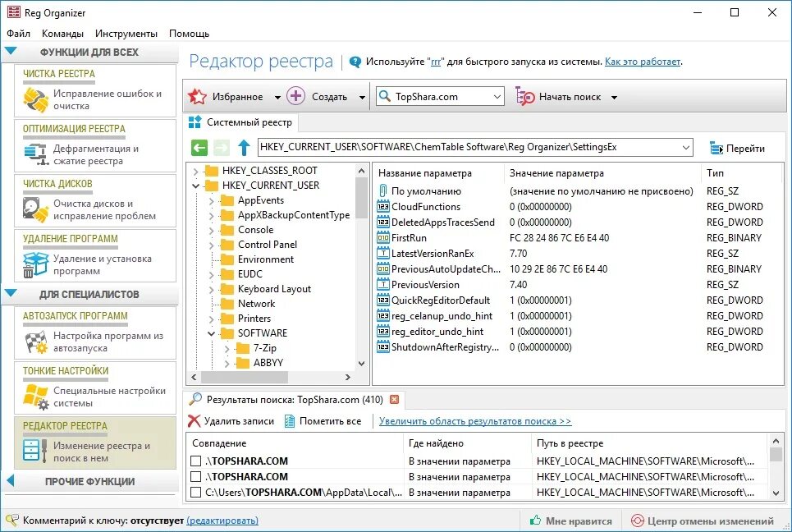
Task: Click the Undo Center icon
Action: (638, 521)
